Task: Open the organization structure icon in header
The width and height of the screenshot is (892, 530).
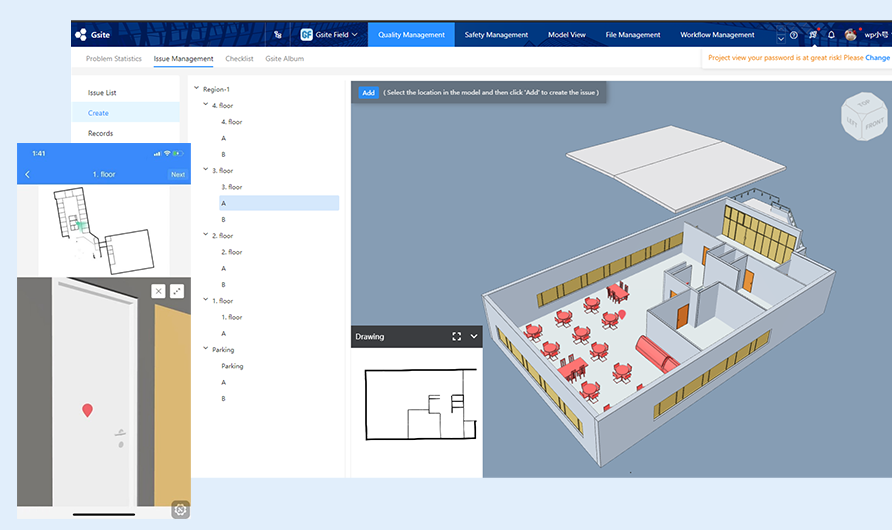Action: (278, 35)
